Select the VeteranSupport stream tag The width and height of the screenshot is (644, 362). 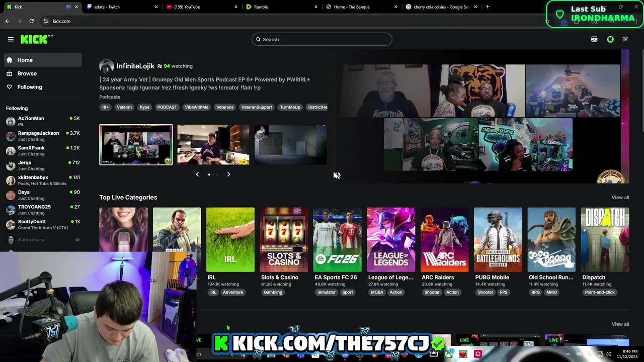point(257,107)
